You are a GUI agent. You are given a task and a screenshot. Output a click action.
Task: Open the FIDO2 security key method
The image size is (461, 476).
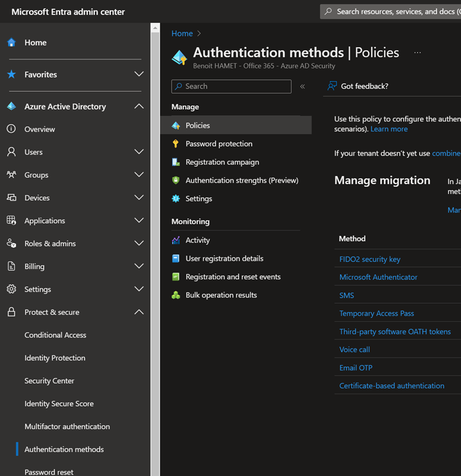pyautogui.click(x=370, y=259)
